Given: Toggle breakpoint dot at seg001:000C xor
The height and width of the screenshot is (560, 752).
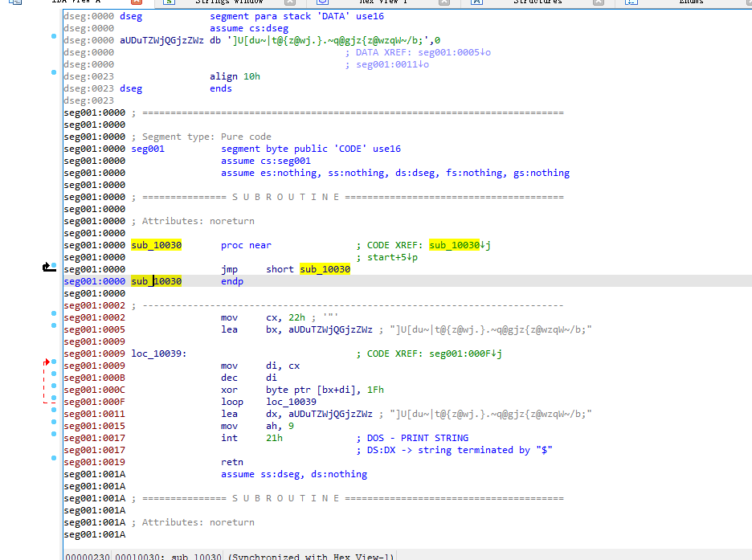Looking at the screenshot, I should (x=54, y=386).
